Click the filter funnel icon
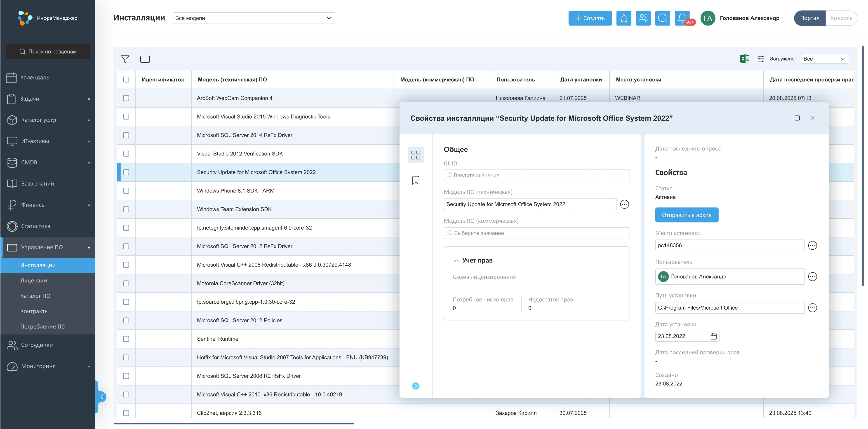Image resolution: width=868 pixels, height=429 pixels. [x=125, y=59]
